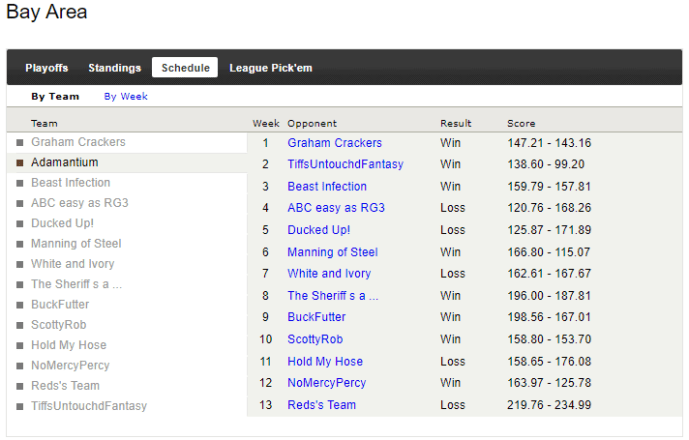689x440 pixels.
Task: Switch to By Week view
Action: (x=125, y=97)
